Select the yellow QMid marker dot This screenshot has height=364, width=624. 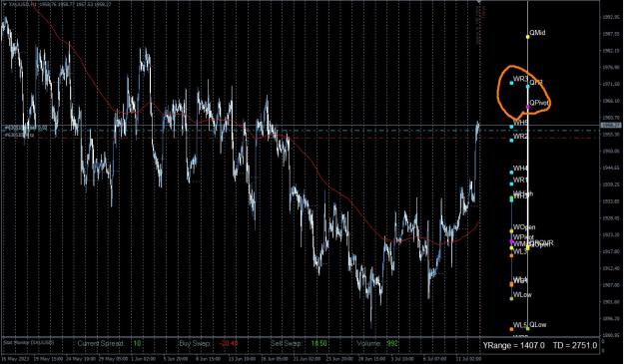[x=528, y=37]
